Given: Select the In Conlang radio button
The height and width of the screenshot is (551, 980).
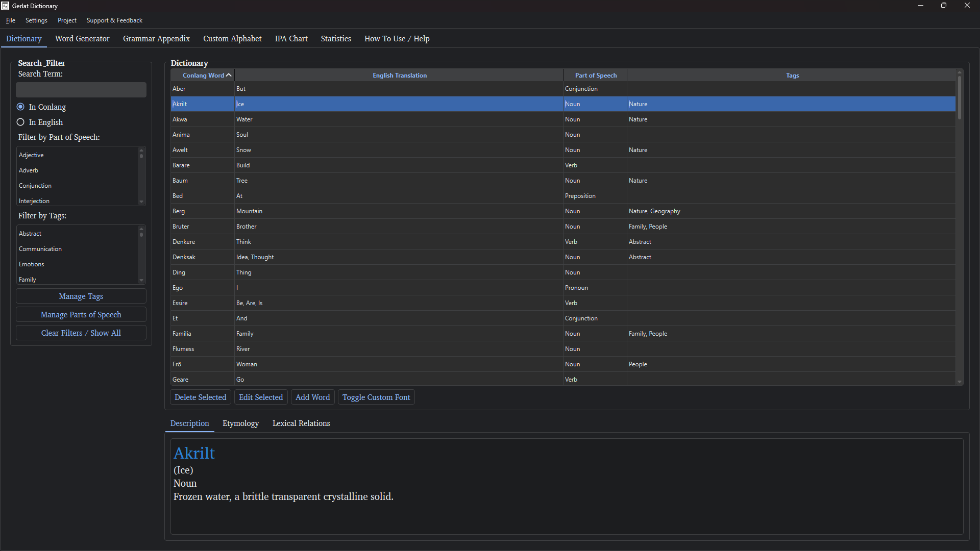Looking at the screenshot, I should (x=20, y=107).
